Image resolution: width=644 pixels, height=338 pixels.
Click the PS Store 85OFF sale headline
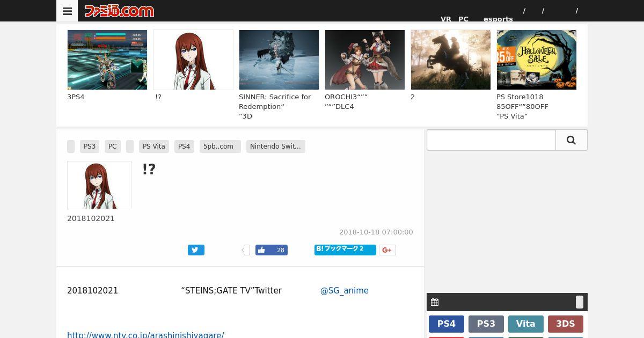coord(522,106)
